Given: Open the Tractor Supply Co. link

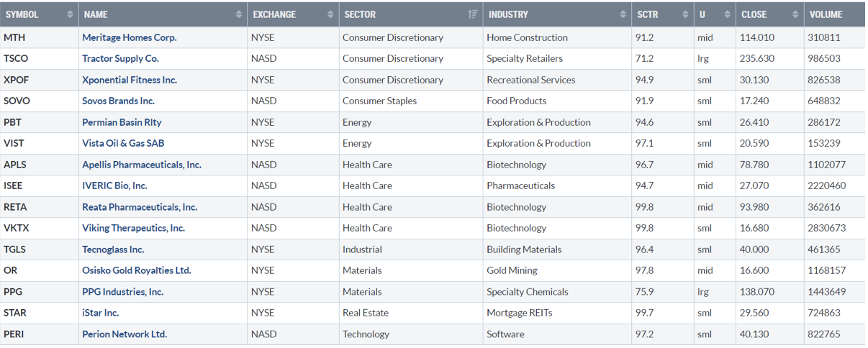Looking at the screenshot, I should pos(120,58).
